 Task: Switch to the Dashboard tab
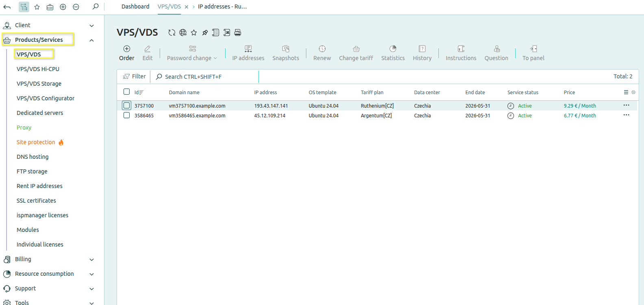135,6
